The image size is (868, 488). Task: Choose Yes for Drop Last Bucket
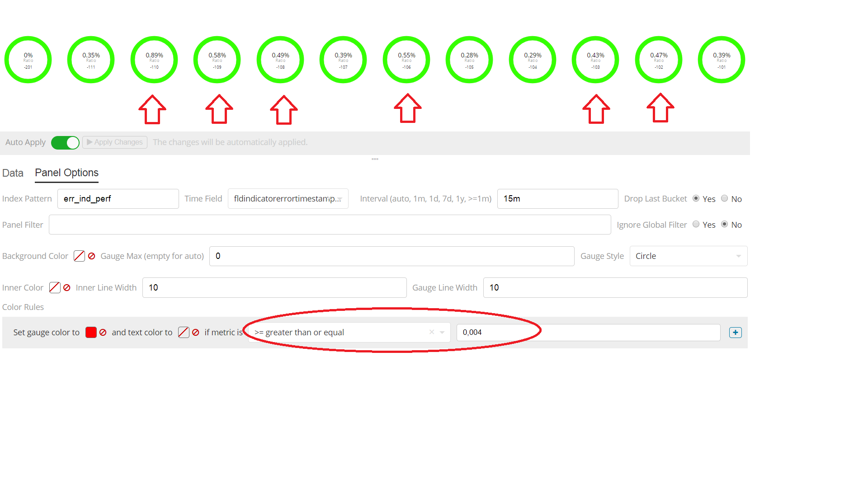click(696, 198)
